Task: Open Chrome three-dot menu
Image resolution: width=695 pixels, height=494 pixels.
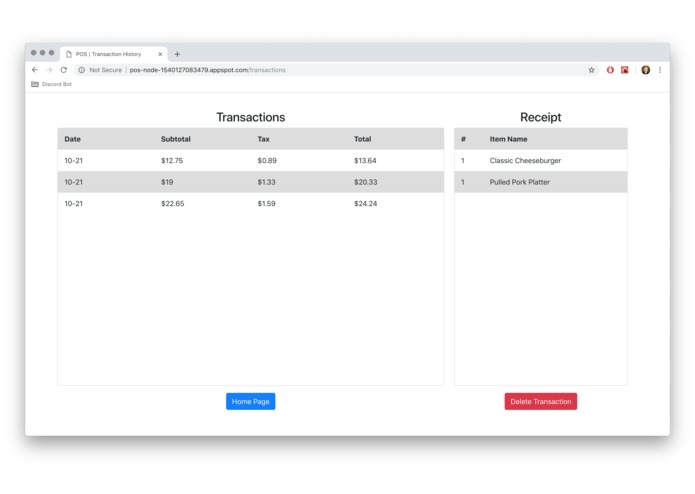Action: pos(660,70)
